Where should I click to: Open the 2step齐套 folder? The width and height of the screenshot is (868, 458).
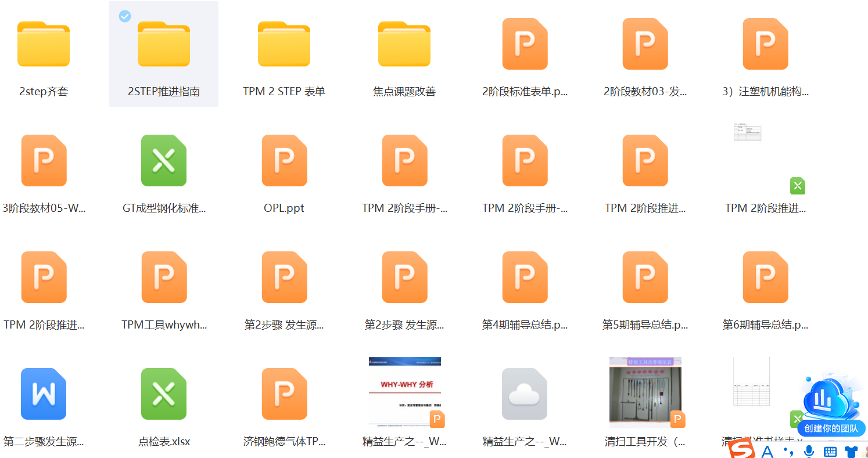click(x=44, y=44)
